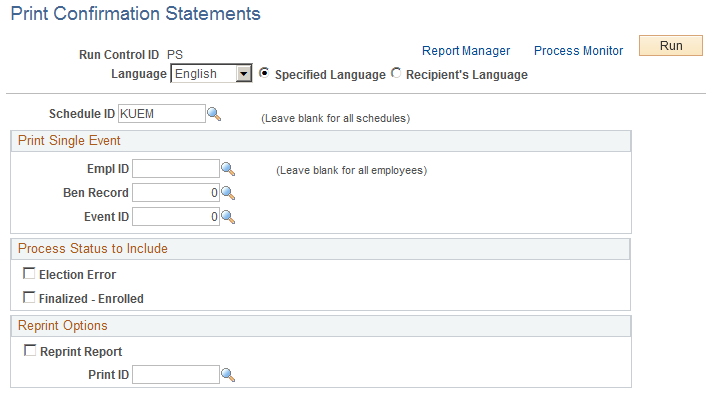Check Finalized - Enrolled option
This screenshot has width=716, height=394.
tap(29, 298)
